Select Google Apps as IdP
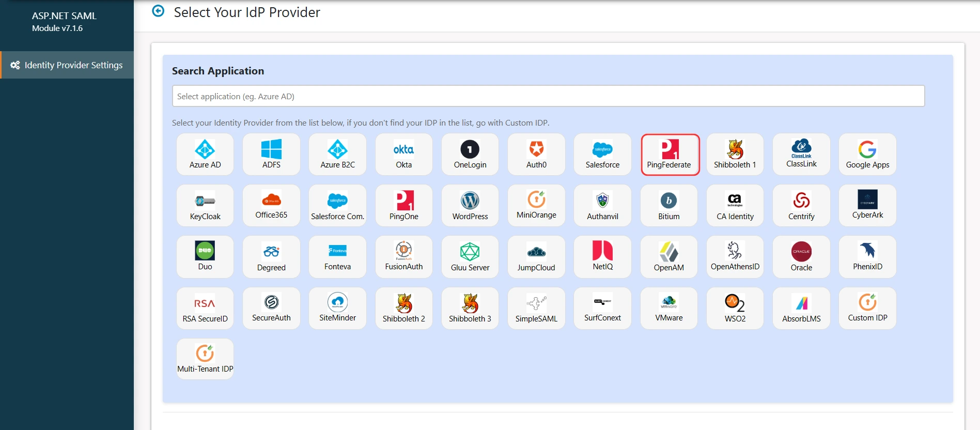Screen dimensions: 980x430 pos(867,155)
